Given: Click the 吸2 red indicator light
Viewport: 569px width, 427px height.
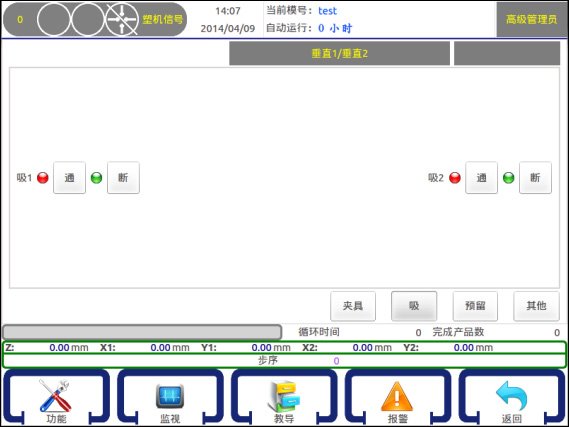Looking at the screenshot, I should pos(455,178).
